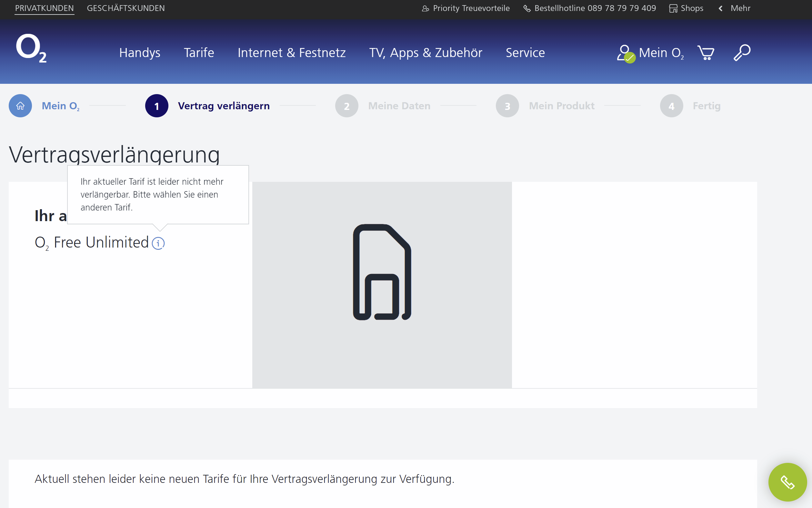Click the home icon in progress steps

click(20, 106)
